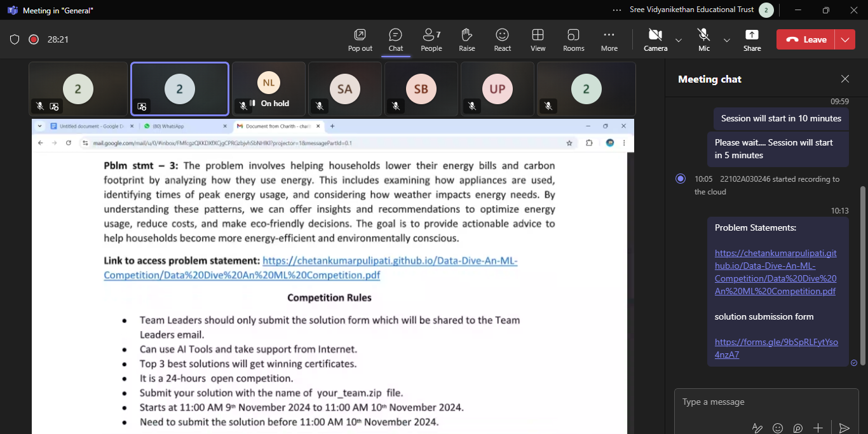Viewport: 868px width, 434px height.
Task: Open the Pop out view
Action: point(360,39)
